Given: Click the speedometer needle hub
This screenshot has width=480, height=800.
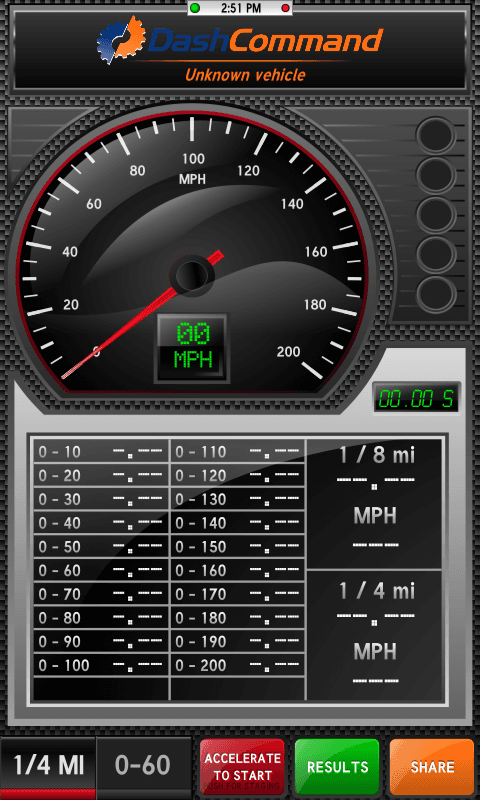Looking at the screenshot, I should (192, 275).
